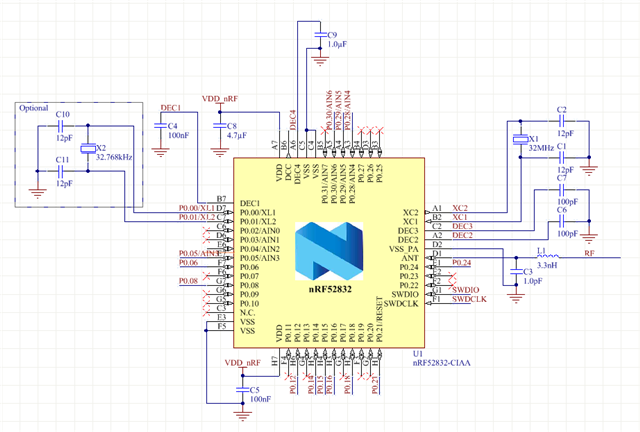Click the 'U1' designator
The image size is (640, 432).
[x=418, y=354]
